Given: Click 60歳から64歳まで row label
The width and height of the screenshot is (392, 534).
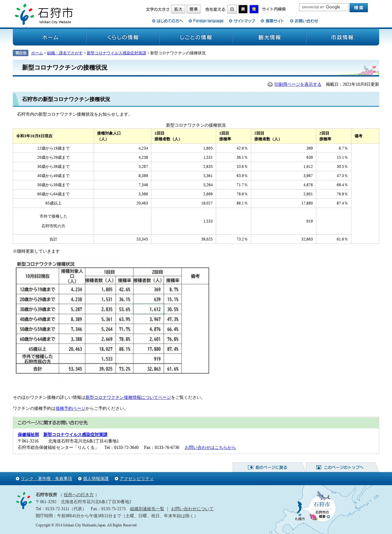Looking at the screenshot, I should [x=53, y=194].
